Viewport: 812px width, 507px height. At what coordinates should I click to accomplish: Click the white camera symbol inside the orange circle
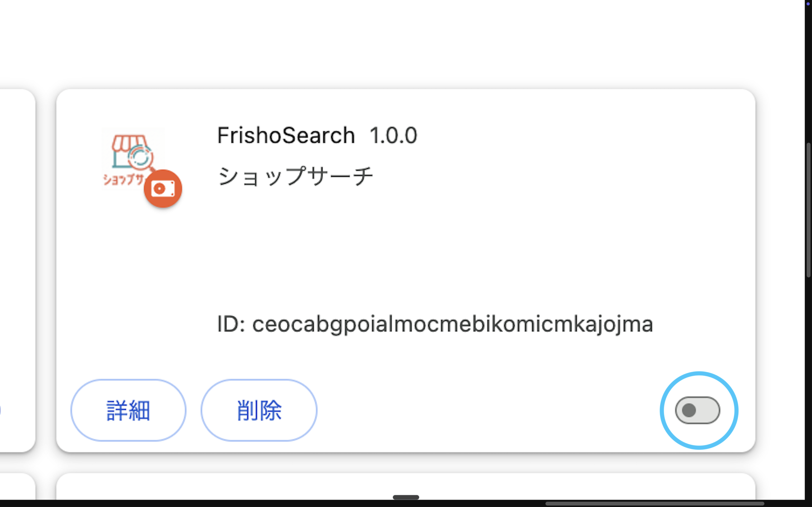pyautogui.click(x=163, y=188)
